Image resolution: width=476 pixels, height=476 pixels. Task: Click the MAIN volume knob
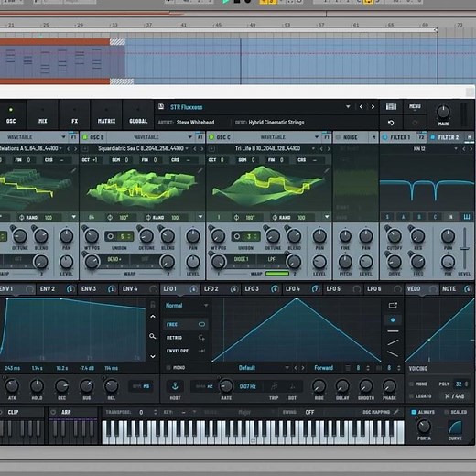click(443, 112)
